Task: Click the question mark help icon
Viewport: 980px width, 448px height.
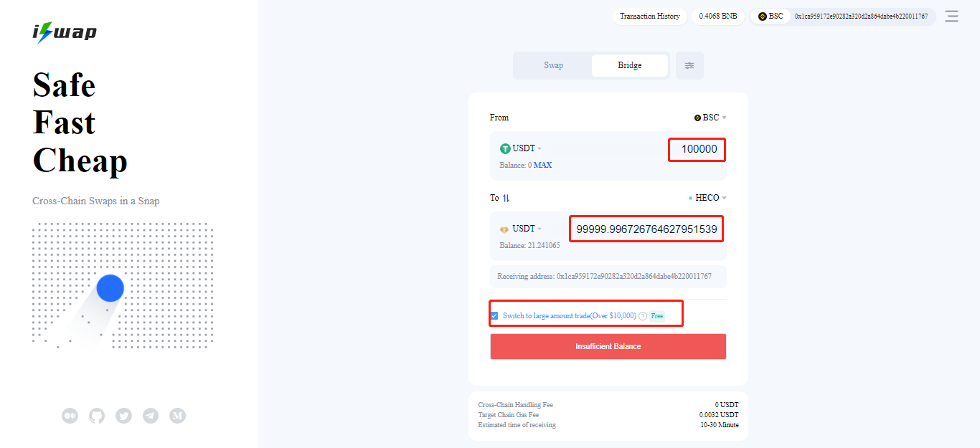Action: [643, 316]
